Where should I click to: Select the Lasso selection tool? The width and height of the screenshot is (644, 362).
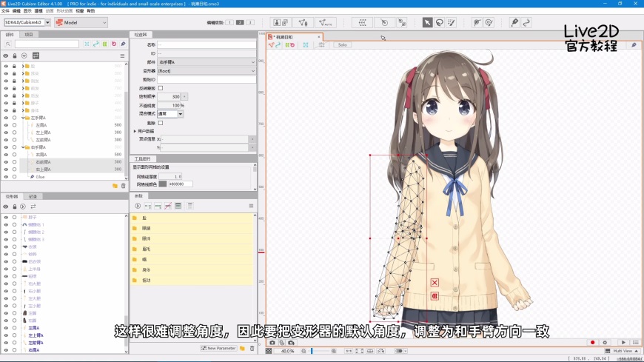point(440,23)
